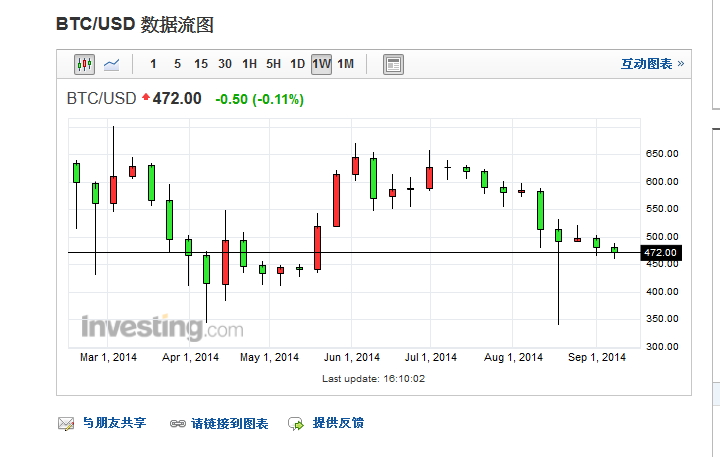Click the BTC/USD 数据流图 heading

click(x=135, y=24)
